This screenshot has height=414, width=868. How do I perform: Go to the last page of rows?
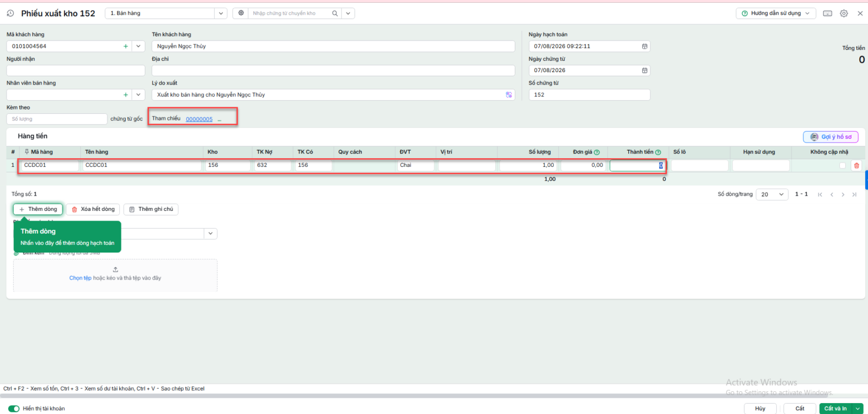pyautogui.click(x=854, y=195)
